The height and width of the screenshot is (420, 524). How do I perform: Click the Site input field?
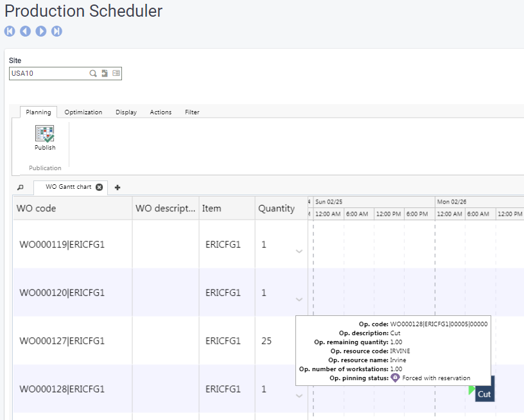pos(48,74)
